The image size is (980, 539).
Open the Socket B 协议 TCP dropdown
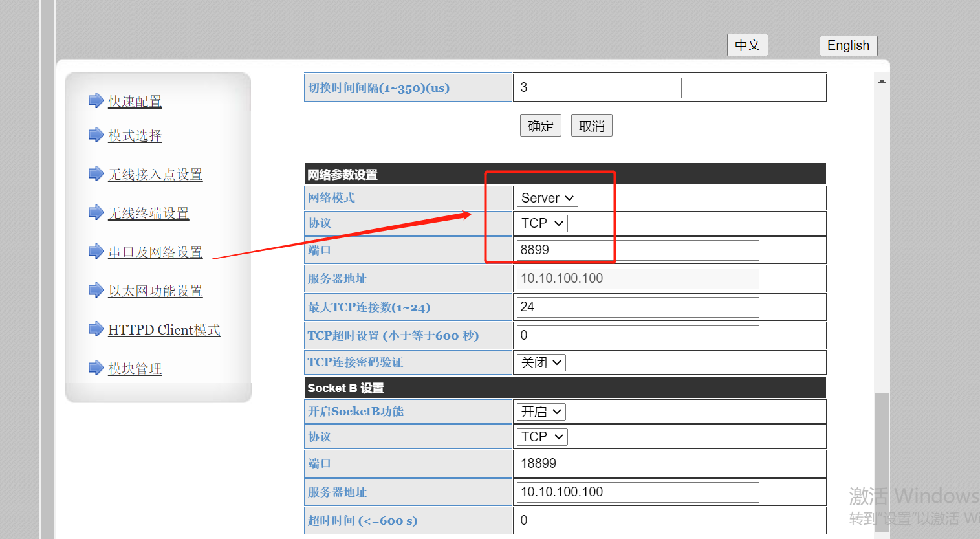pyautogui.click(x=541, y=437)
